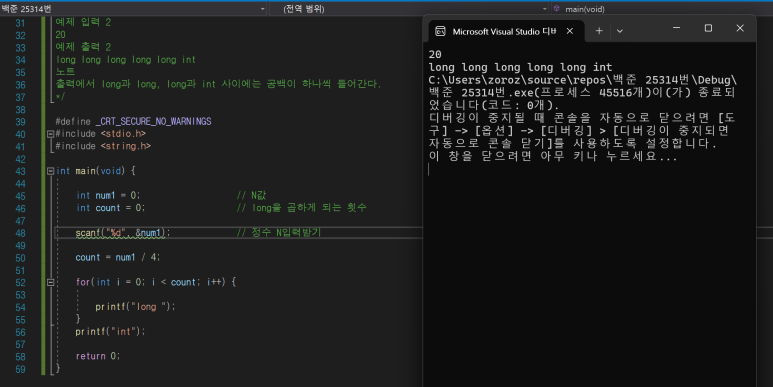
Task: Click line number 48 in the gutter
Action: click(20, 233)
